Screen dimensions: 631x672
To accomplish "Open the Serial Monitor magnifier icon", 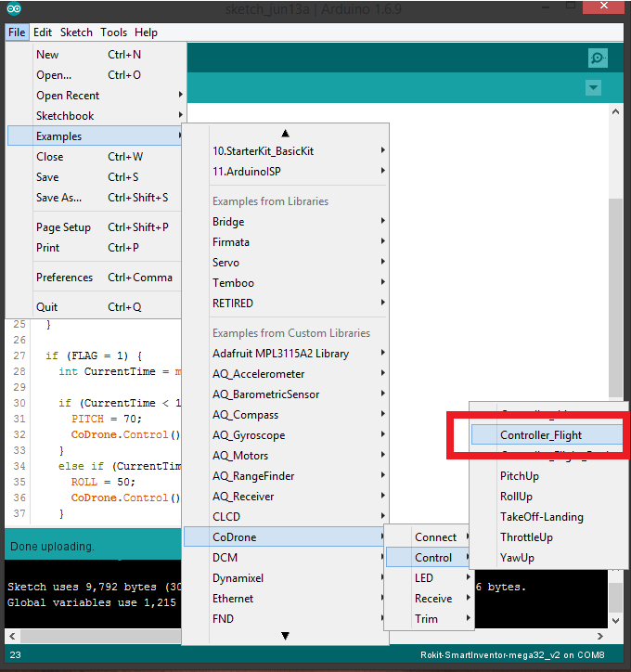I will point(598,58).
